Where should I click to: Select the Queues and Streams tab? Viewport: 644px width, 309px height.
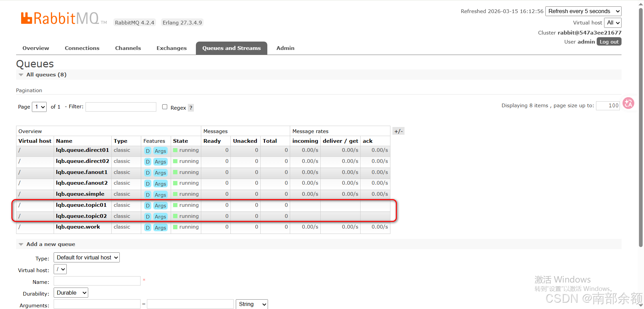[x=231, y=48]
